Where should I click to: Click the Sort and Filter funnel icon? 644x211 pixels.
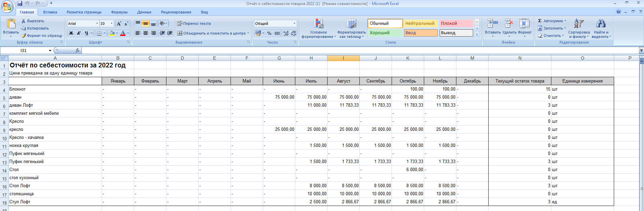[x=579, y=24]
